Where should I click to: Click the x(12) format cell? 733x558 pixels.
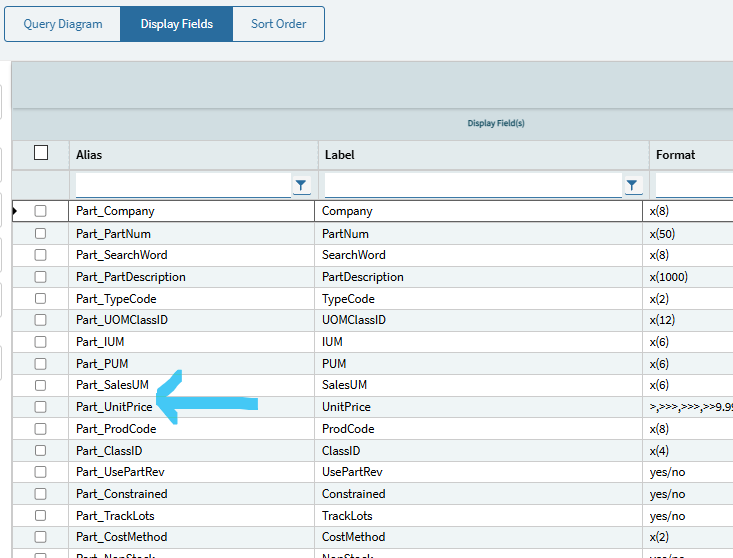click(x=688, y=320)
